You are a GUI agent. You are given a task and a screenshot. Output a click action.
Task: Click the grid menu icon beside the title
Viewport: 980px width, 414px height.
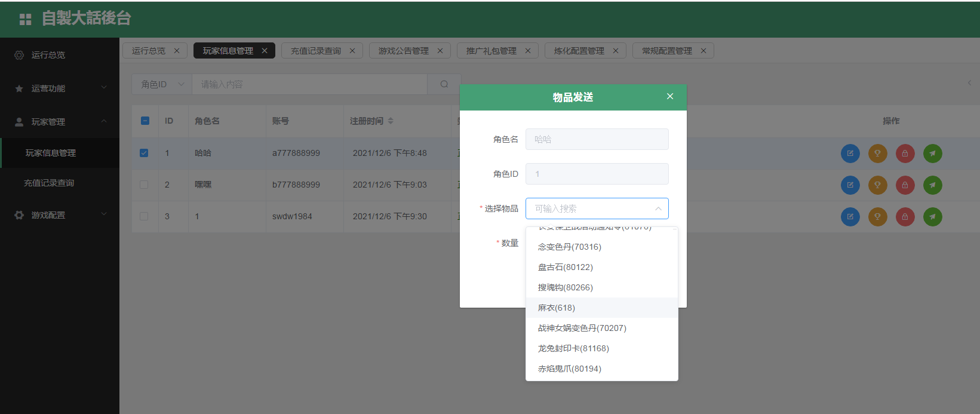(x=25, y=19)
